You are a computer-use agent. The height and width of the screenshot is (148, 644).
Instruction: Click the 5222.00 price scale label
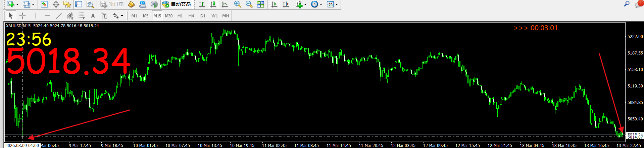point(635,36)
